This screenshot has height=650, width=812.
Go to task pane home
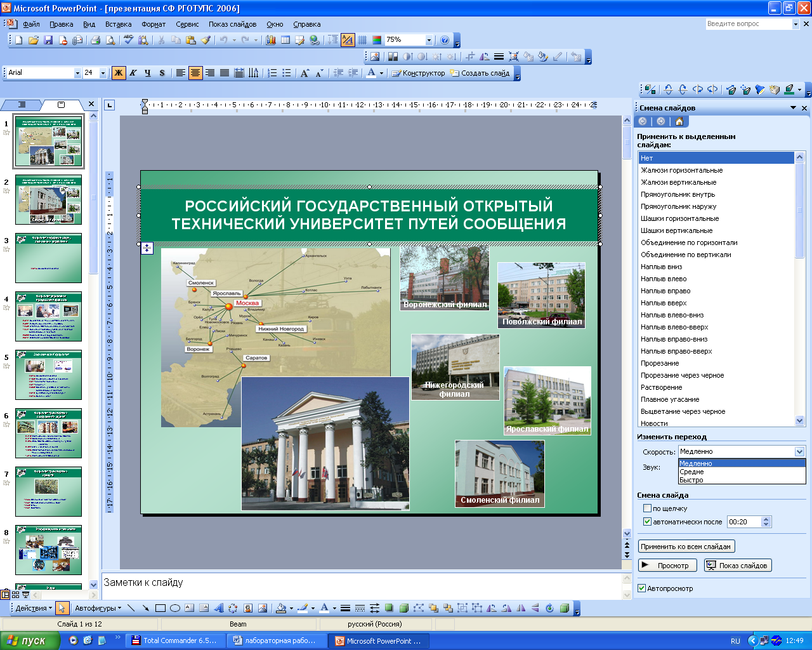(679, 121)
